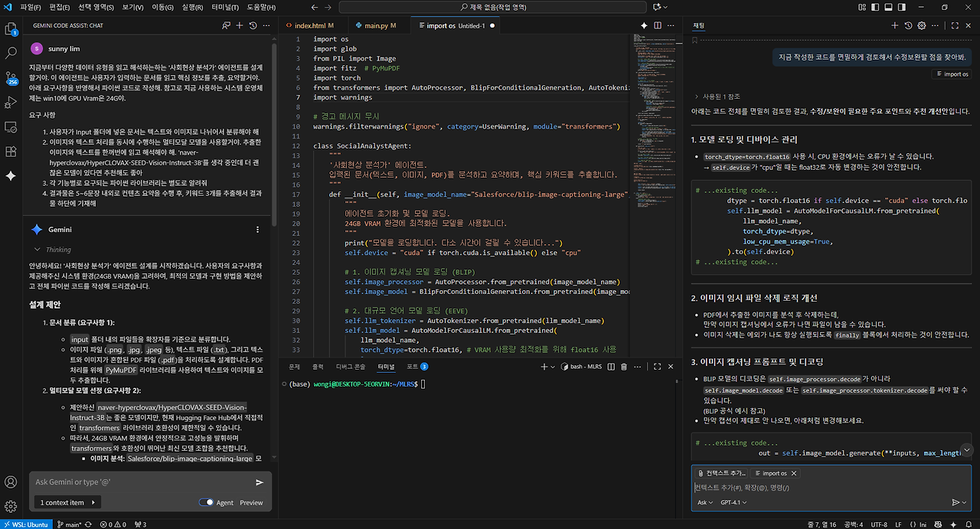Open the GPT-4.1 model dropdown

[733, 503]
